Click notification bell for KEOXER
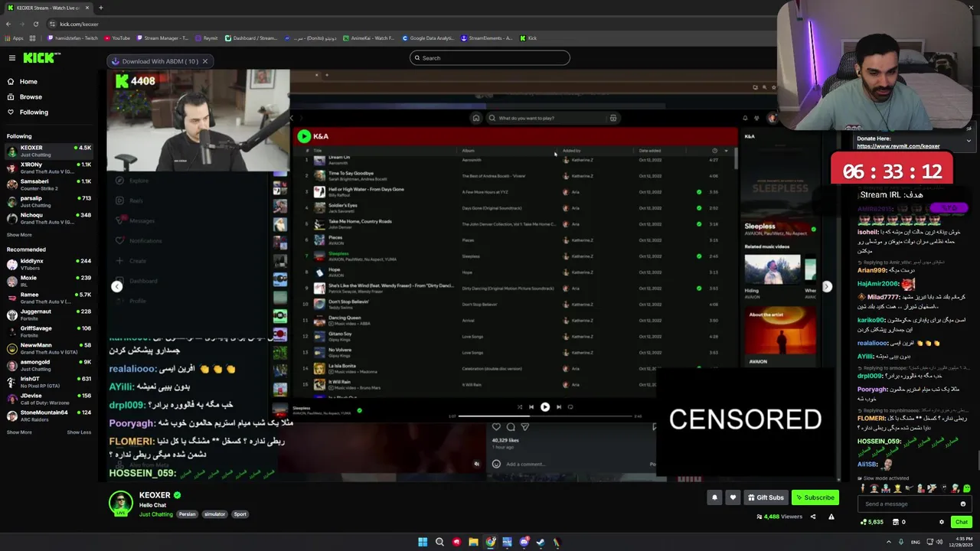The height and width of the screenshot is (551, 980). pyautogui.click(x=714, y=497)
